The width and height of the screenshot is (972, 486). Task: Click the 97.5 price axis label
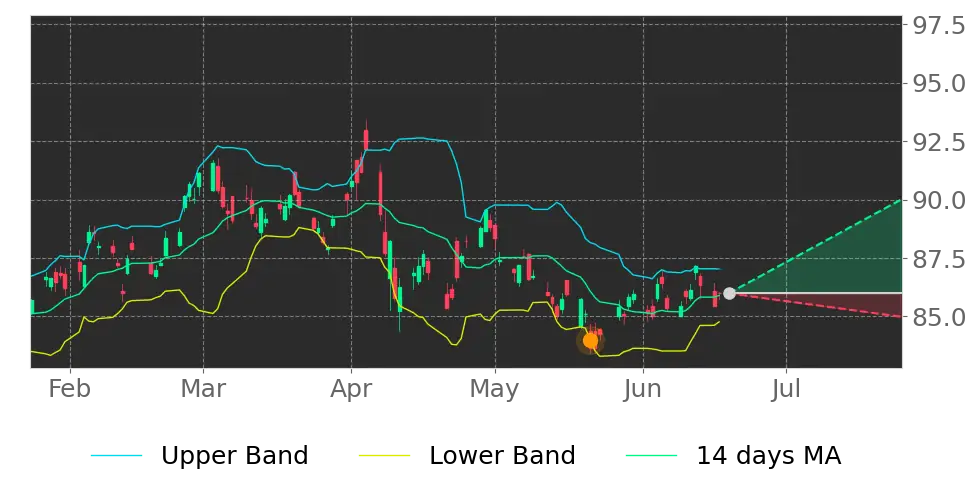pos(939,25)
